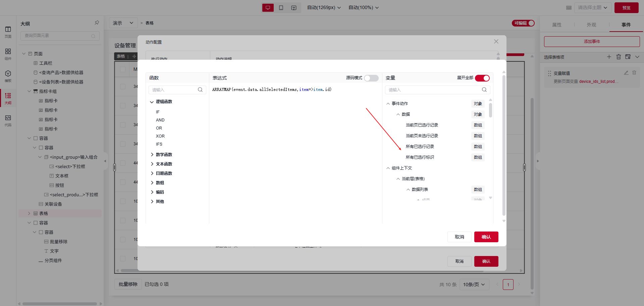Toggle the 可编辑 editable switch
644x306 pixels.
tap(523, 23)
